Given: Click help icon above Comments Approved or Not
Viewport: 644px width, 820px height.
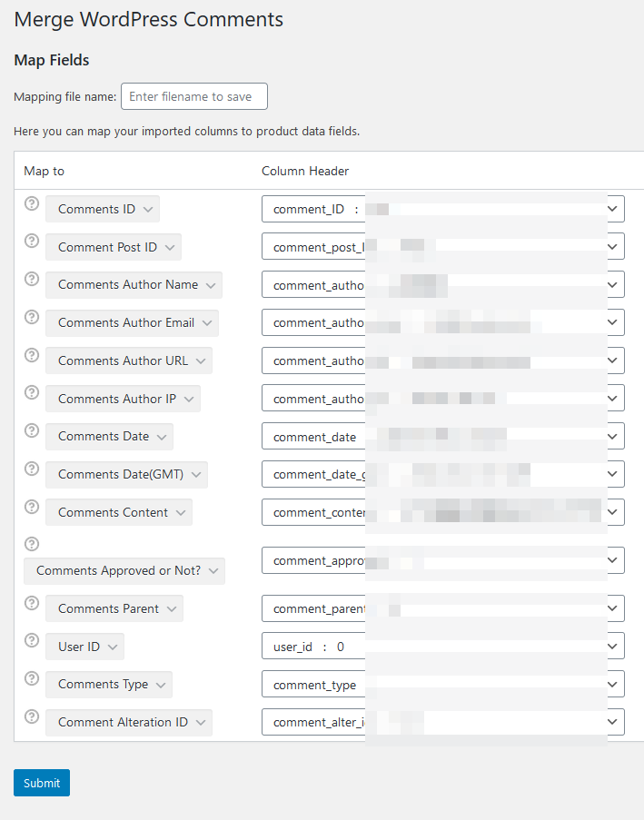Looking at the screenshot, I should [x=32, y=544].
